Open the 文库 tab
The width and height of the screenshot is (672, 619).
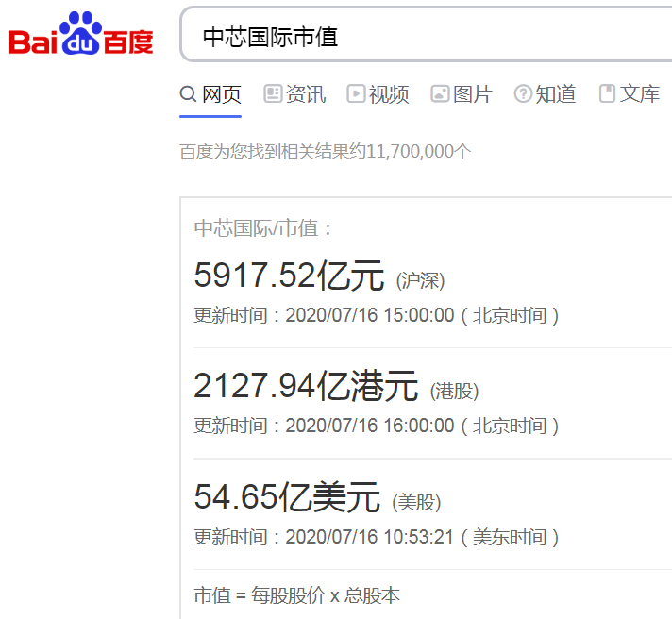coord(630,94)
